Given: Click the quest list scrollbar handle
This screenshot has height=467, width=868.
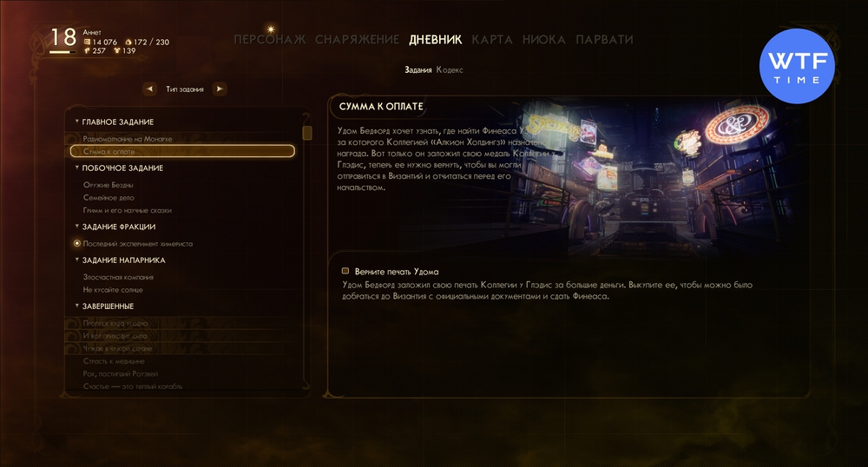Looking at the screenshot, I should point(307,132).
